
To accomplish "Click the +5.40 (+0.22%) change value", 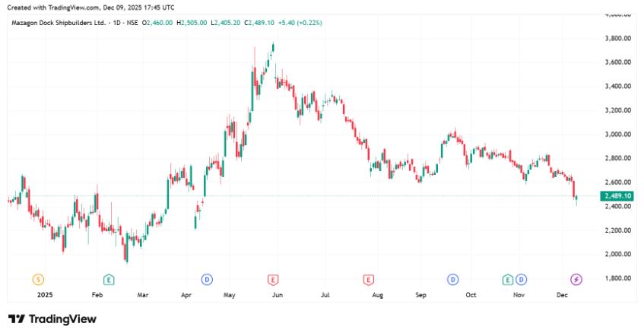I will (300, 23).
